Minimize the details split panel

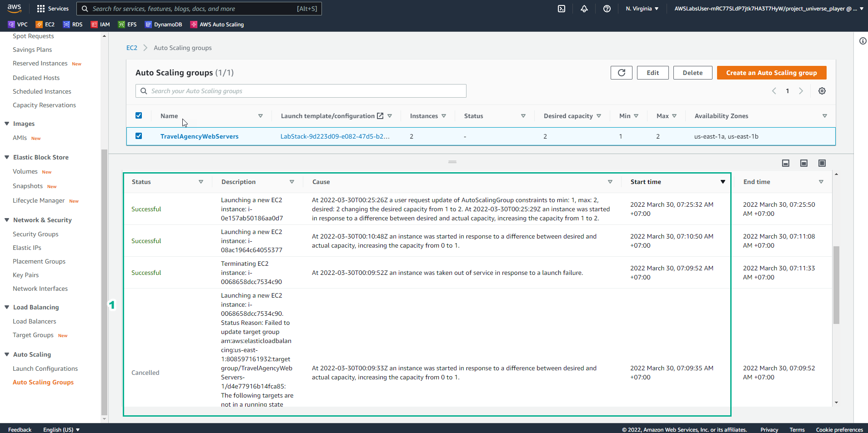(x=786, y=163)
